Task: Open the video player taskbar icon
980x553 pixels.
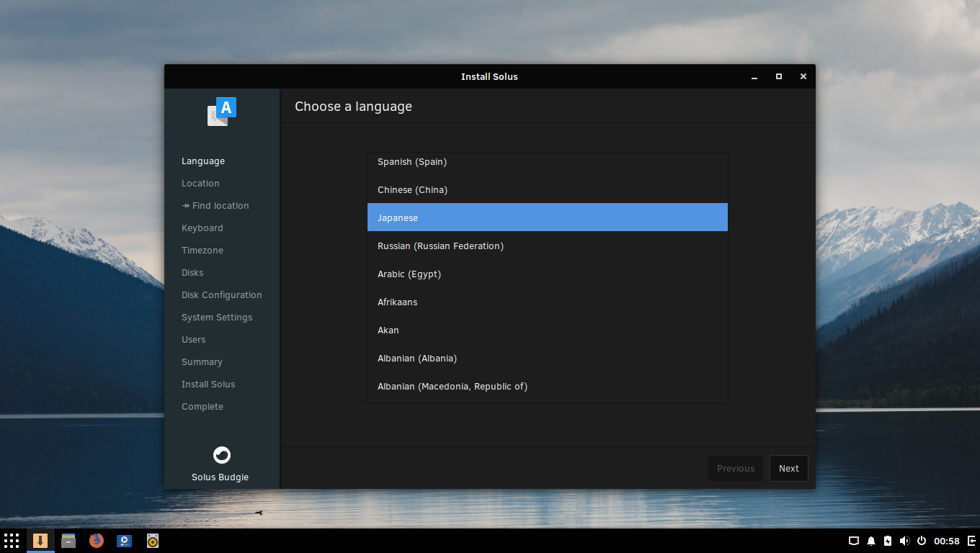Action: 125,540
